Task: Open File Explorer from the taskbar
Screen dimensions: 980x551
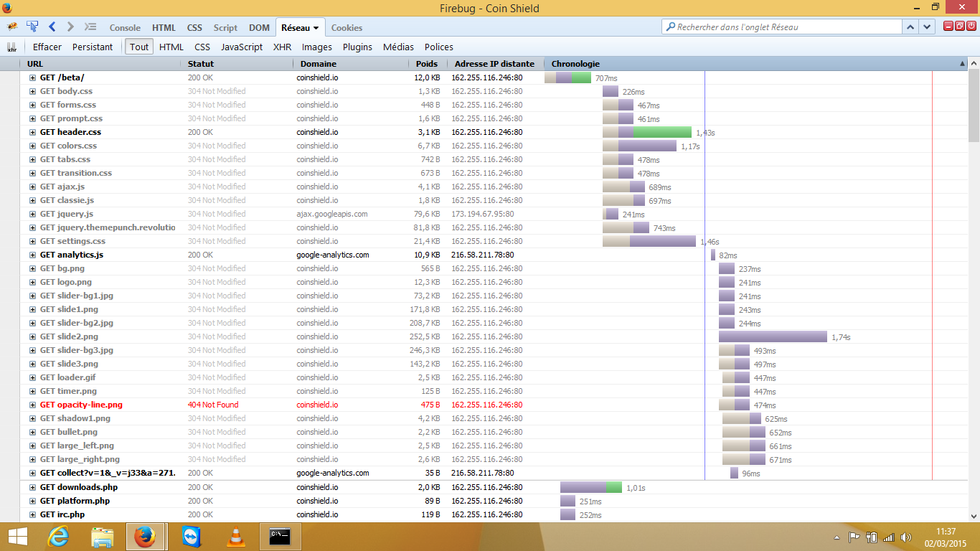Action: pyautogui.click(x=103, y=537)
